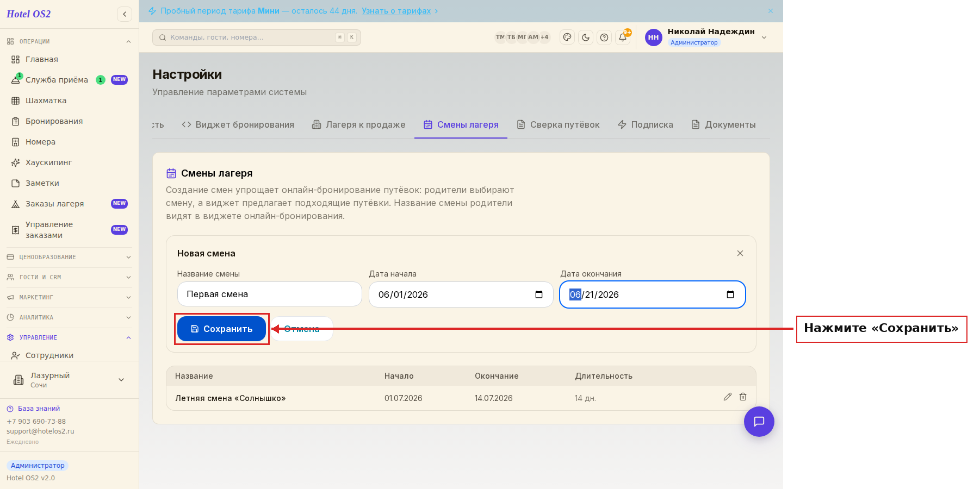The image size is (980, 489).
Task: Open Хаускипинг in sidebar
Action: coord(69,162)
